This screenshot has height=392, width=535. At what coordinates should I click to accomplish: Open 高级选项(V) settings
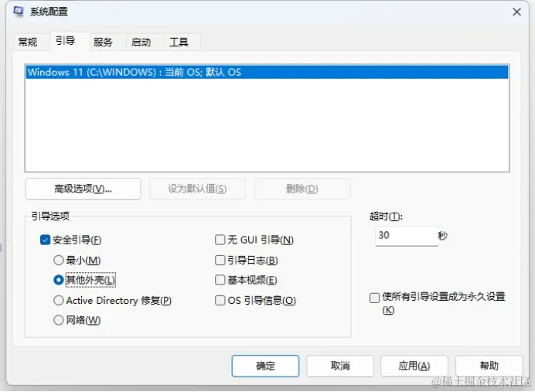click(x=83, y=189)
